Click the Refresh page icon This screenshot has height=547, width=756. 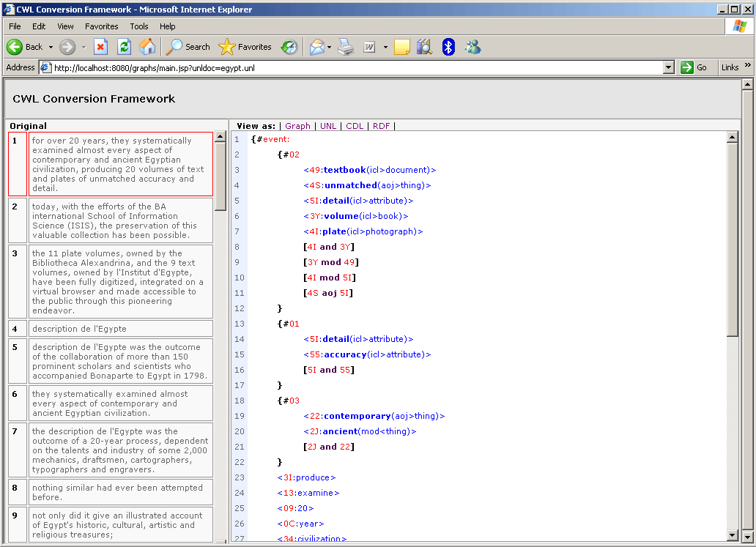tap(124, 47)
